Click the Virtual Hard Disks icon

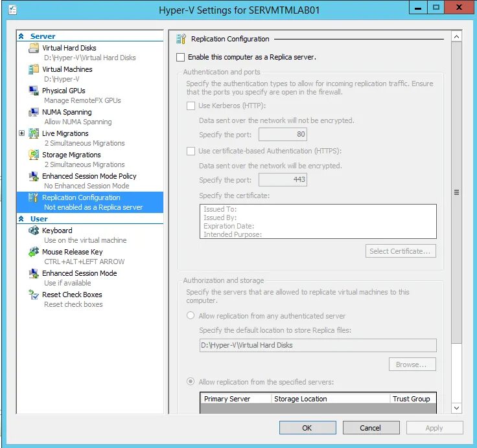[34, 48]
